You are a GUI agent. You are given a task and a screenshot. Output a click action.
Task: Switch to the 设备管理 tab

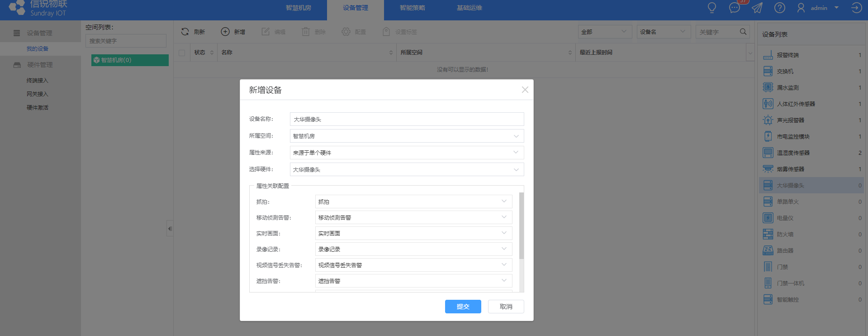pyautogui.click(x=356, y=8)
